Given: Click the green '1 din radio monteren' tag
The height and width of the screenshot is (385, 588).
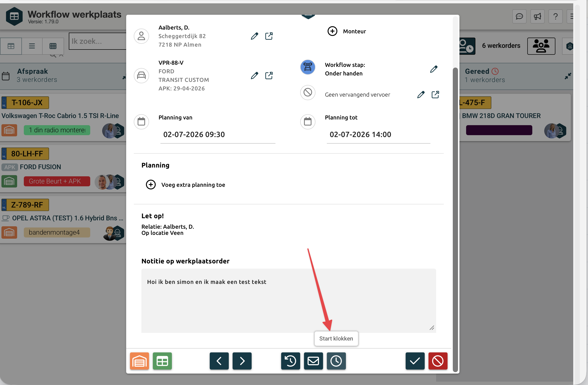Looking at the screenshot, I should pyautogui.click(x=57, y=130).
